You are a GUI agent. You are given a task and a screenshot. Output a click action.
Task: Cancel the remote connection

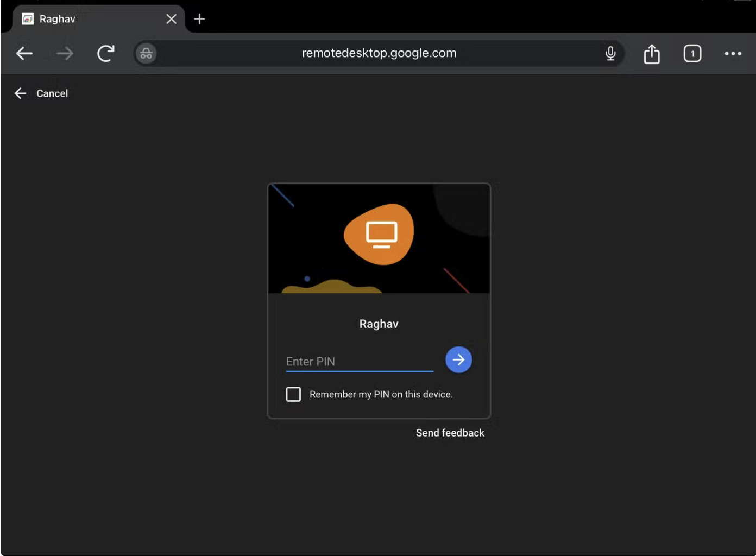pos(41,93)
